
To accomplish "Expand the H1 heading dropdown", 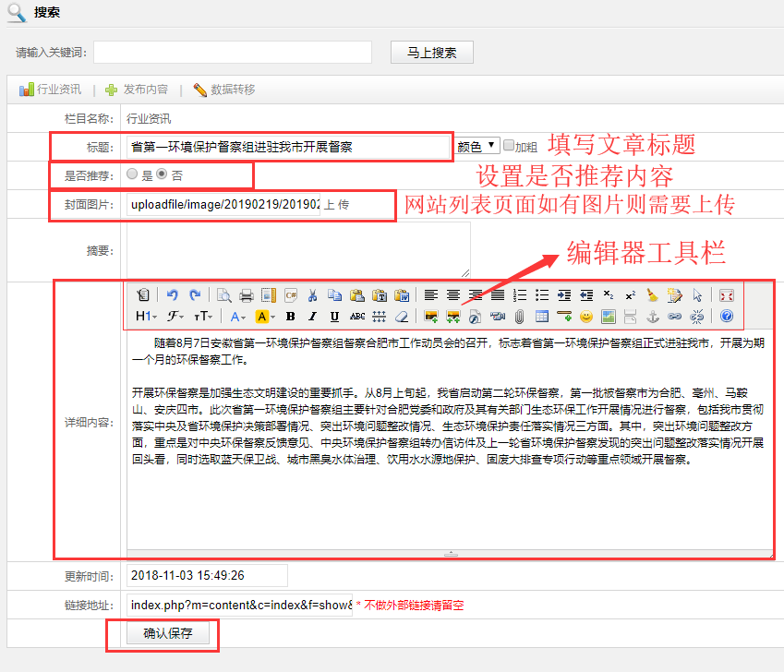I will coord(146,317).
